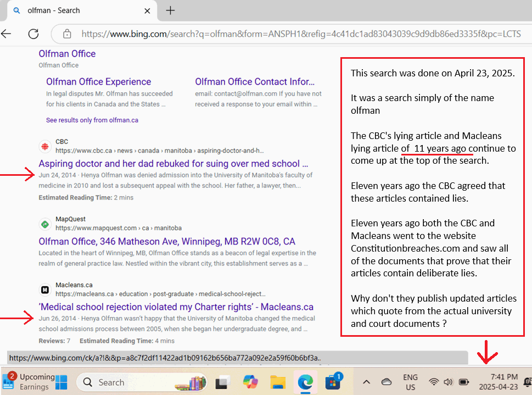Image resolution: width=532 pixels, height=395 pixels.
Task: Select the MapQuest source name text
Action: tap(71, 219)
